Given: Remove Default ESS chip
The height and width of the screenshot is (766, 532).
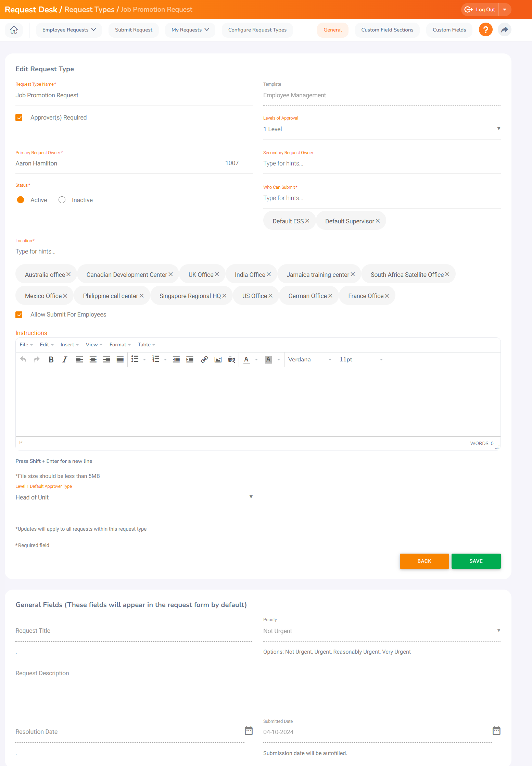Looking at the screenshot, I should coord(307,221).
